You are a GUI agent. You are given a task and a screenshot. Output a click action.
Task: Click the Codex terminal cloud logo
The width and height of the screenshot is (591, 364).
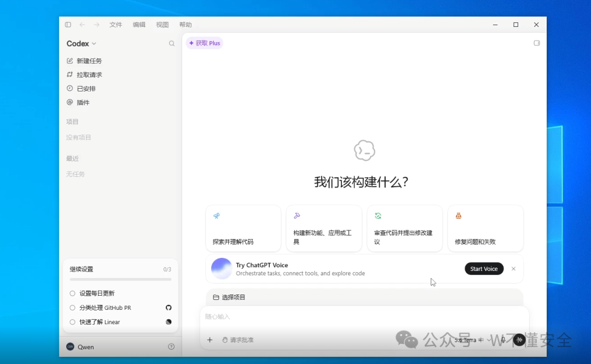(x=364, y=151)
